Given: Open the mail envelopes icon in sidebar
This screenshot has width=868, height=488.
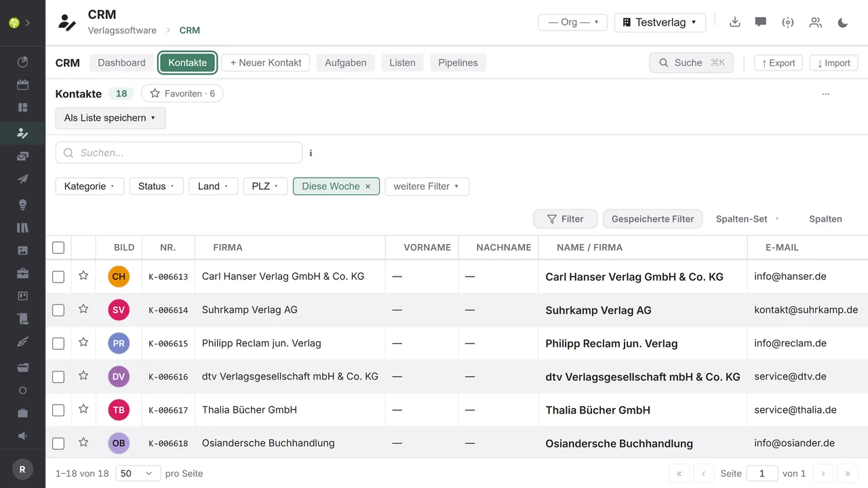Looking at the screenshot, I should tap(22, 156).
